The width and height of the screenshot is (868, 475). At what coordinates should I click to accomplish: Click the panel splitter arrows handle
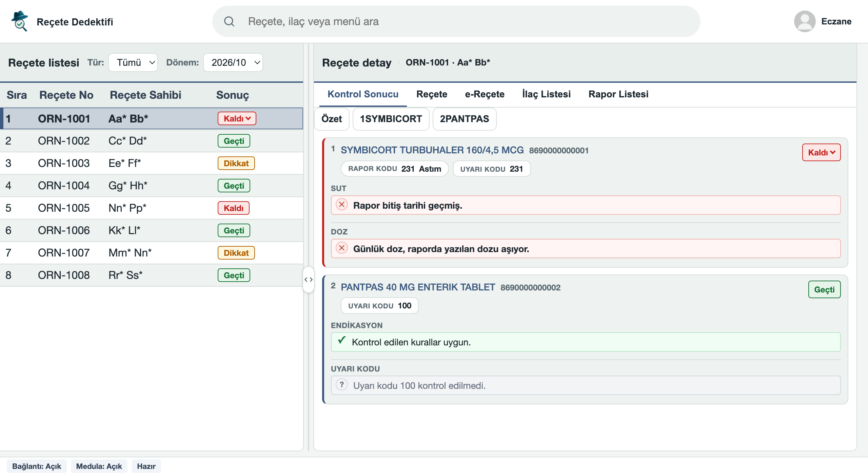coord(308,280)
